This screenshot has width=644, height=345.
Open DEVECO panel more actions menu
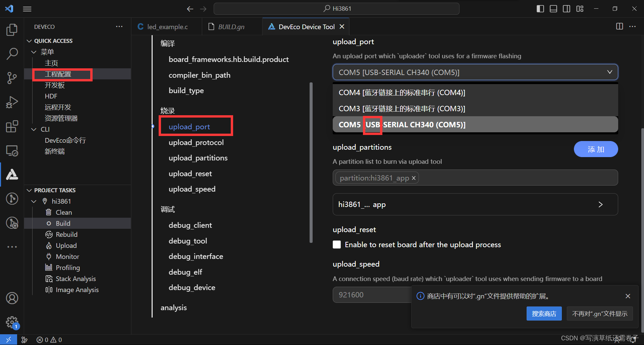click(119, 27)
